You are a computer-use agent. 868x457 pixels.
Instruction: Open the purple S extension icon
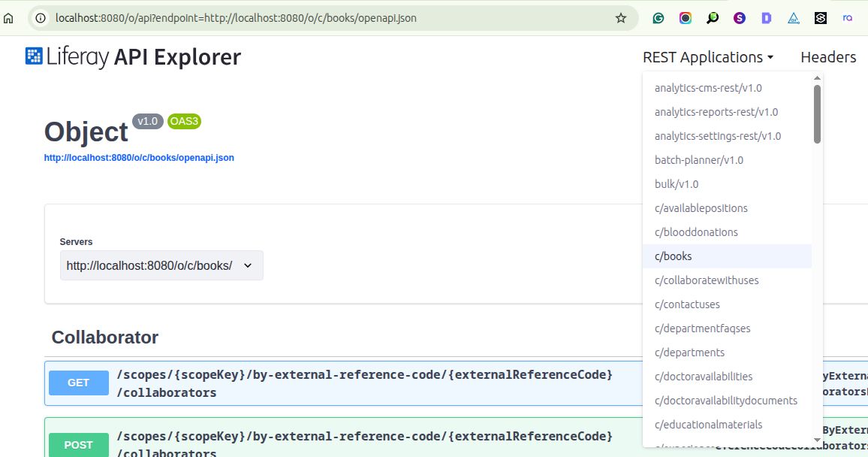pyautogui.click(x=740, y=18)
